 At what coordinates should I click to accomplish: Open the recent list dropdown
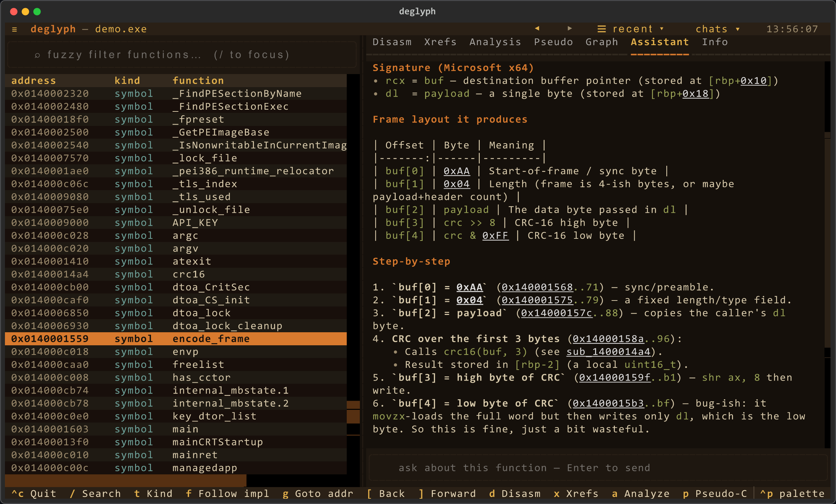(x=630, y=29)
